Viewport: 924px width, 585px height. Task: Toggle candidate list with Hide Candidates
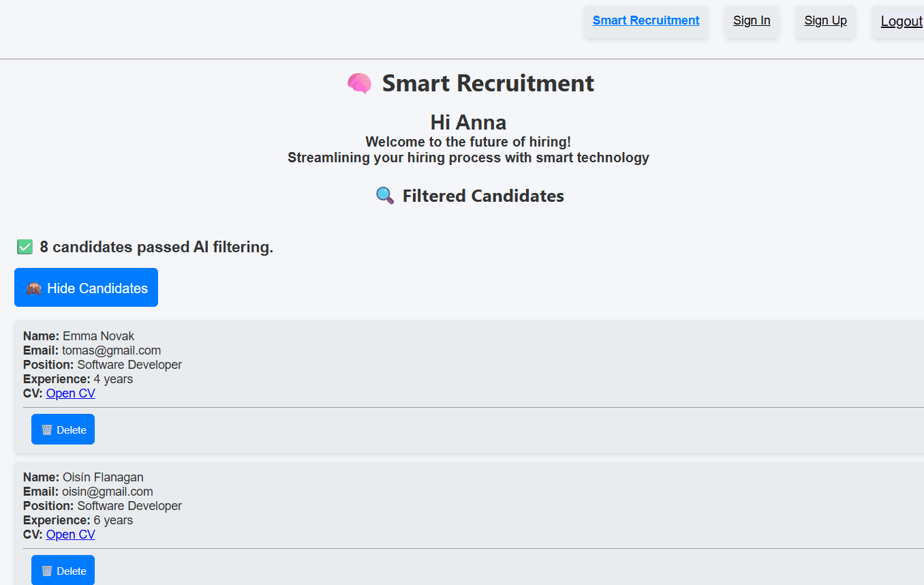tap(86, 288)
